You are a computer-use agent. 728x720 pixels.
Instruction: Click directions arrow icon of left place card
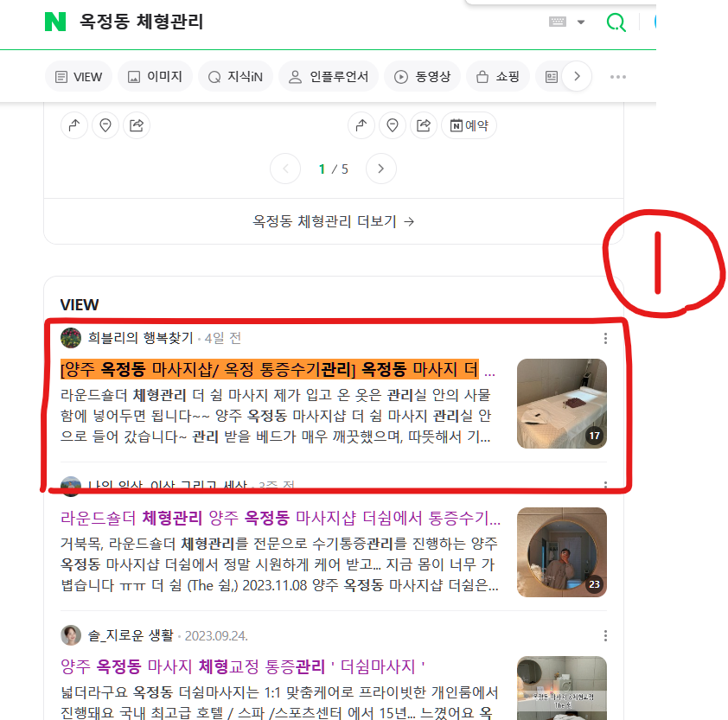click(74, 125)
